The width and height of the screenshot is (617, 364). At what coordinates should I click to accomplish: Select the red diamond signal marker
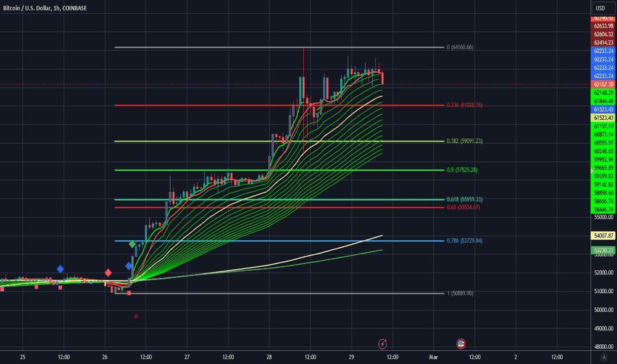pyautogui.click(x=108, y=273)
